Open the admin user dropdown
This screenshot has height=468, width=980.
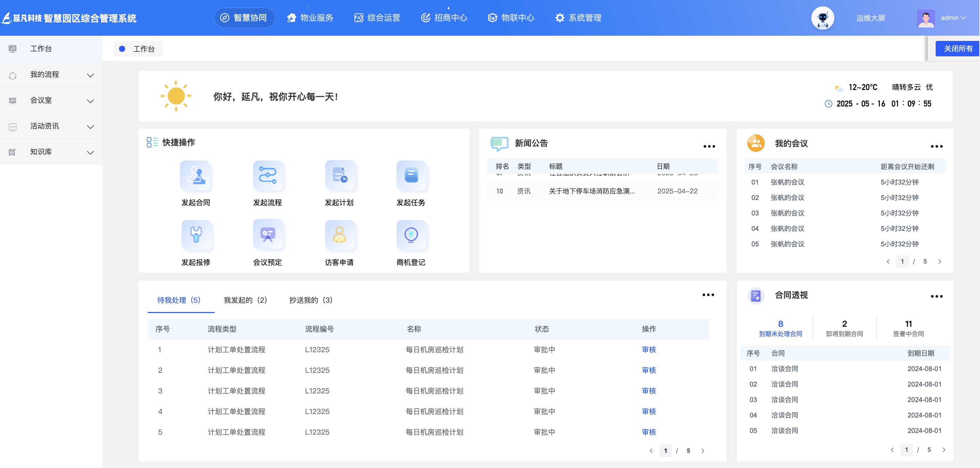point(952,18)
